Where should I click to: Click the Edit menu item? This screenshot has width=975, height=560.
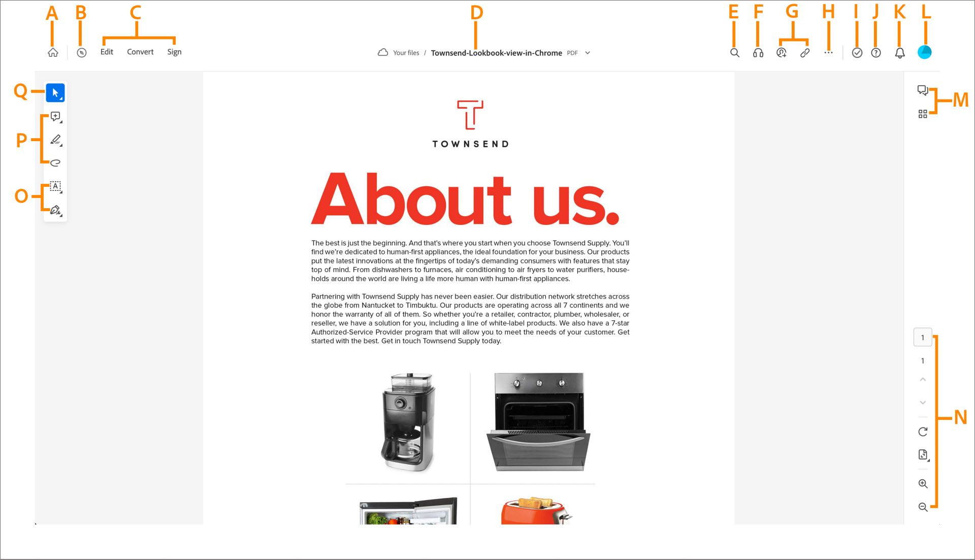[x=107, y=52]
